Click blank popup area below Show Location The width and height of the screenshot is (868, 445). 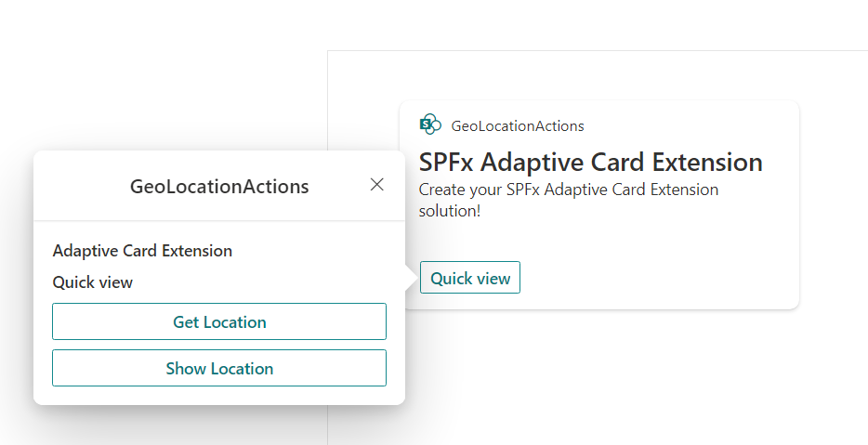219,395
